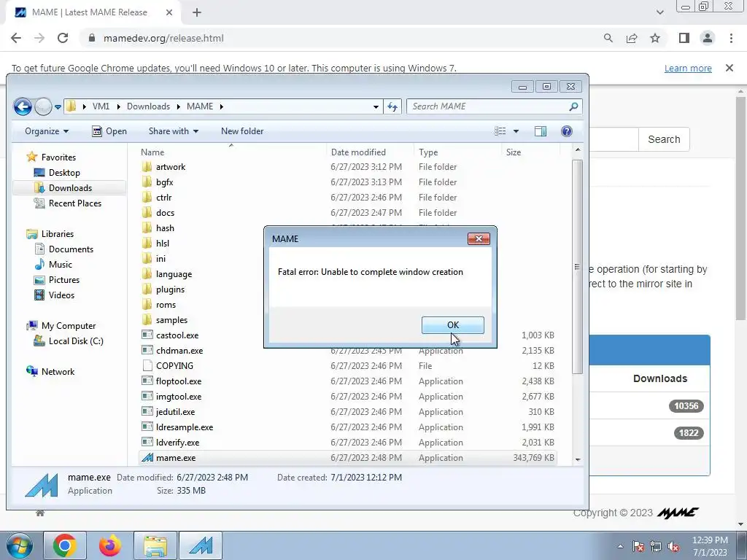Image resolution: width=747 pixels, height=560 pixels.
Task: Click Open in the Explorer toolbar
Action: pyautogui.click(x=109, y=131)
